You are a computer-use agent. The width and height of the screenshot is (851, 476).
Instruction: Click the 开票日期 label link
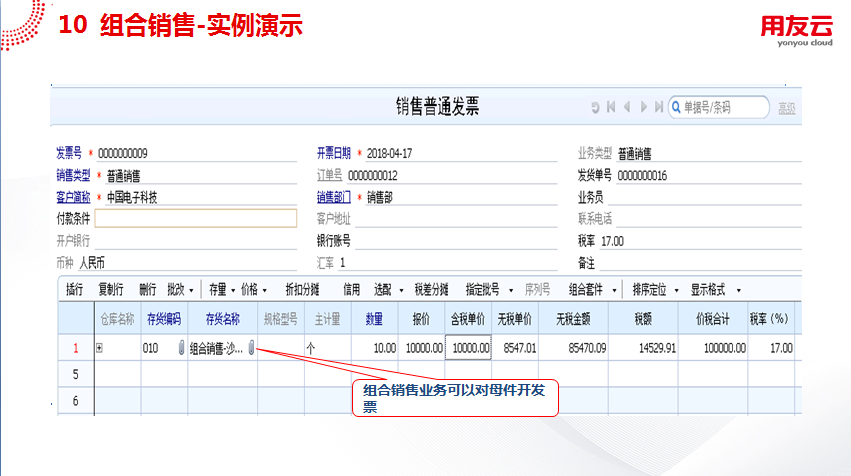click(334, 154)
